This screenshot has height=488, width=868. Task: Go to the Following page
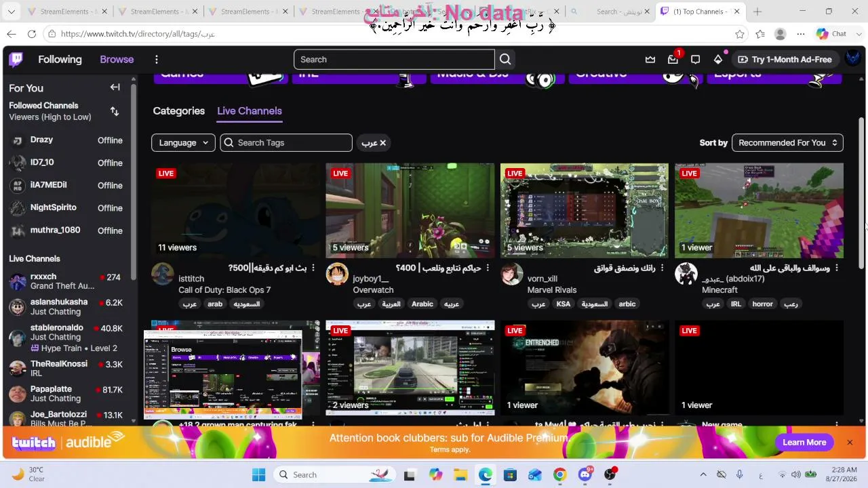coord(60,60)
